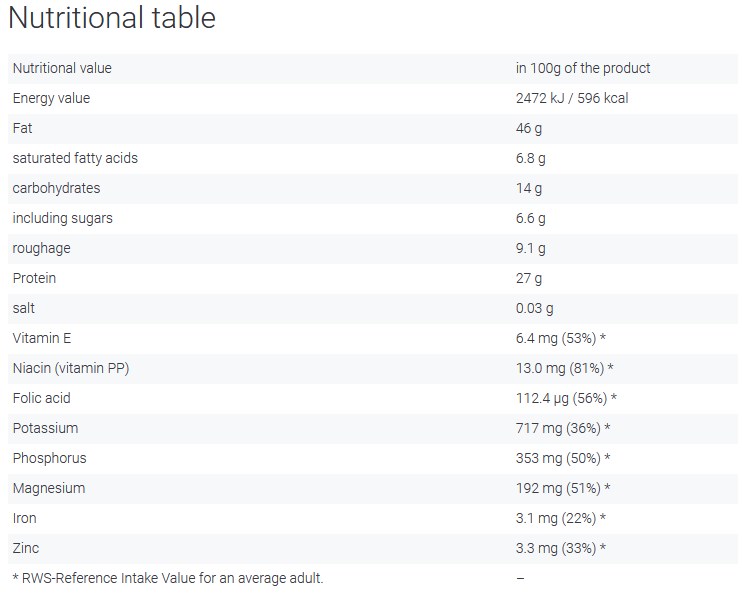Image resolution: width=742 pixels, height=599 pixels.
Task: Click the Nutritional table heading
Action: [x=112, y=18]
